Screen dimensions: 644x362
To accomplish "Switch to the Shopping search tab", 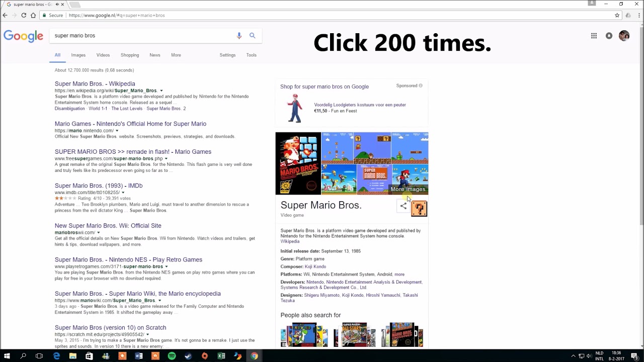I will coord(130,55).
